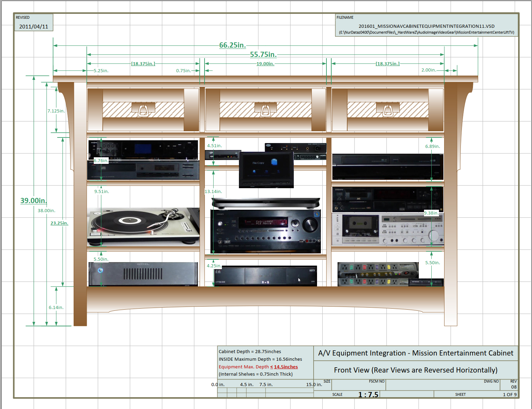
Task: Select the INSIDE Maximum Depth note
Action: [260, 359]
